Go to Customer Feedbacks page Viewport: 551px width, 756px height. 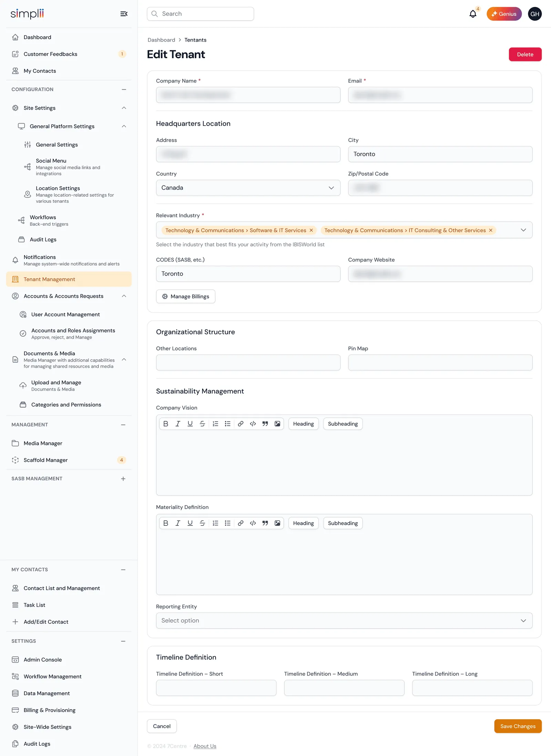pos(69,54)
